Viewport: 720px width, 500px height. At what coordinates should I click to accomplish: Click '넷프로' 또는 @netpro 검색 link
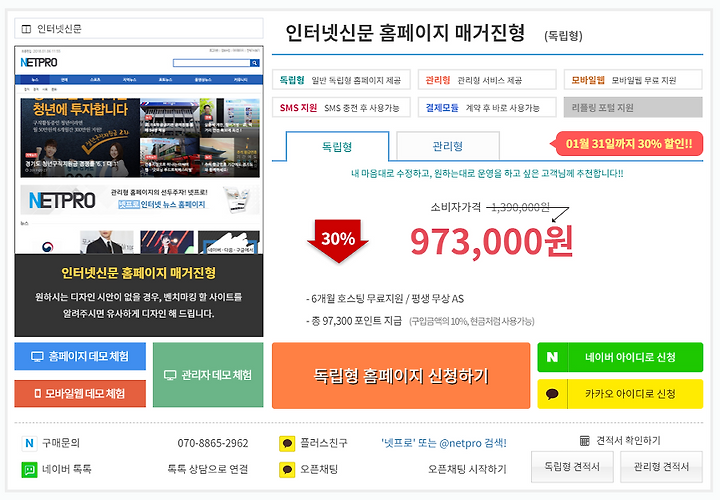point(444,443)
